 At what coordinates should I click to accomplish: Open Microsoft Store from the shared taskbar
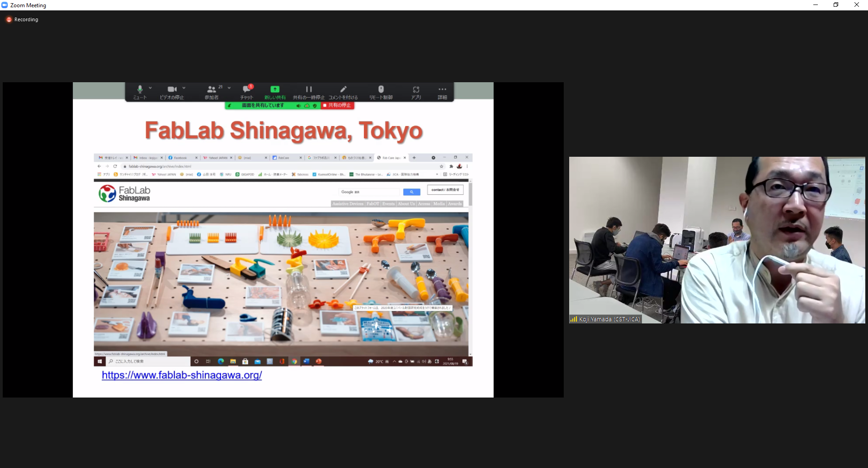[245, 361]
